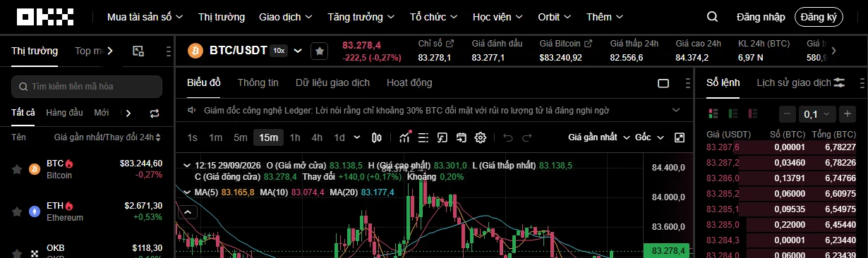The width and height of the screenshot is (868, 258).
Task: Switch to Lịch sử giao dịch tab
Action: click(794, 82)
